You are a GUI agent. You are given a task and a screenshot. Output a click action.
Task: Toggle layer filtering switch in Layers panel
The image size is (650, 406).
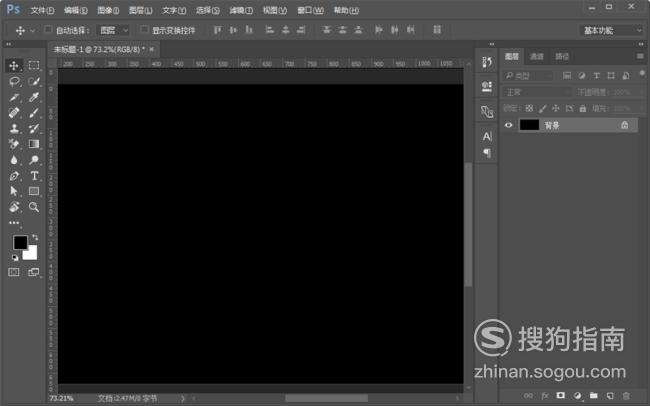coord(642,74)
